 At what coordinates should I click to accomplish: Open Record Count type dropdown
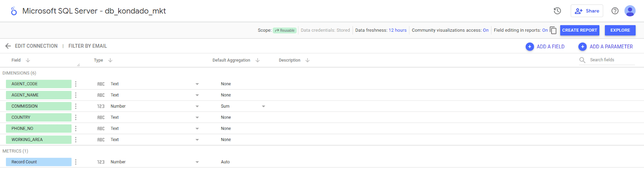pyautogui.click(x=197, y=162)
